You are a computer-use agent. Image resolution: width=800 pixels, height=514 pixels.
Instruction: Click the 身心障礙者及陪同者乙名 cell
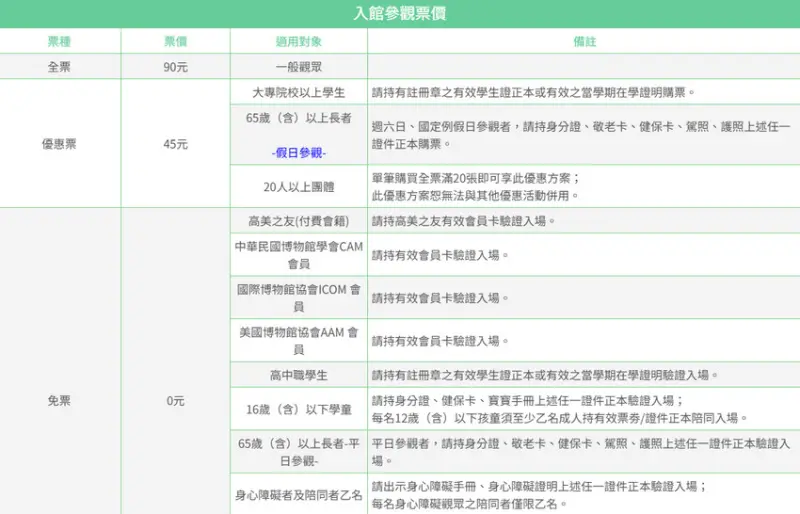coord(298,494)
